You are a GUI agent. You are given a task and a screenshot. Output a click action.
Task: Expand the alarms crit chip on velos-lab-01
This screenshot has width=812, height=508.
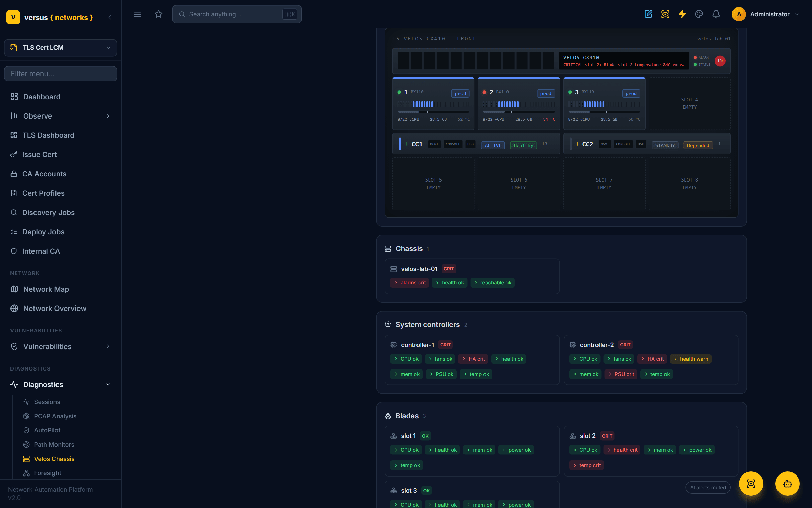click(409, 283)
